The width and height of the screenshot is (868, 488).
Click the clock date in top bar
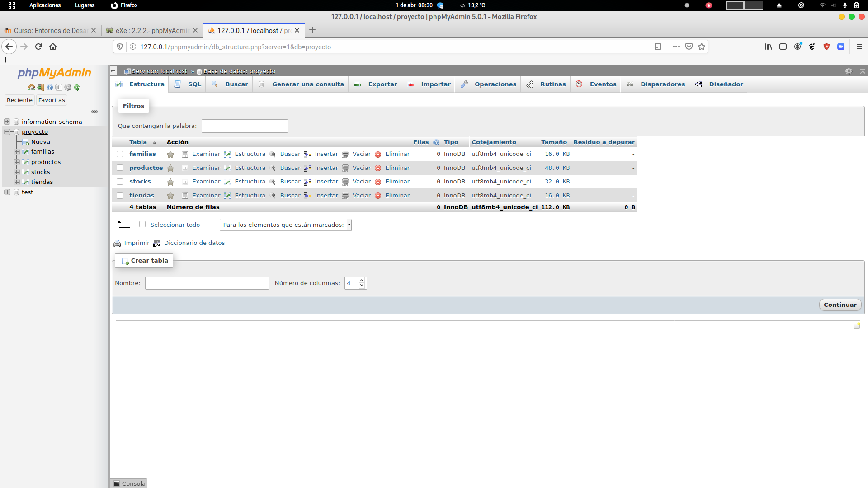coord(414,5)
